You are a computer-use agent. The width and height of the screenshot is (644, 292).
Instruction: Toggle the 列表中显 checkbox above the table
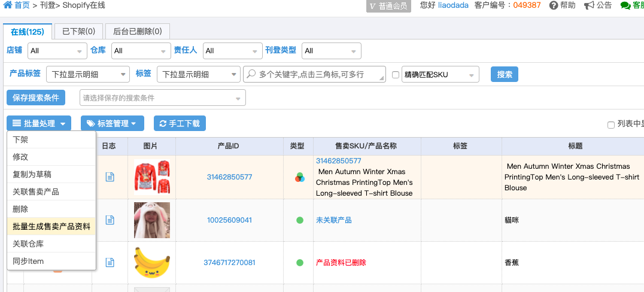point(610,125)
